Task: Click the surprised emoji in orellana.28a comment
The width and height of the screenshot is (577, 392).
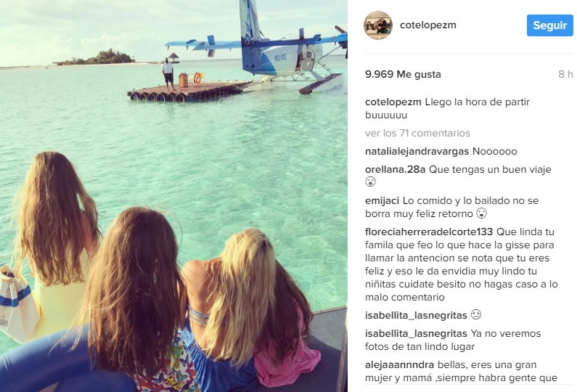Action: point(370,181)
